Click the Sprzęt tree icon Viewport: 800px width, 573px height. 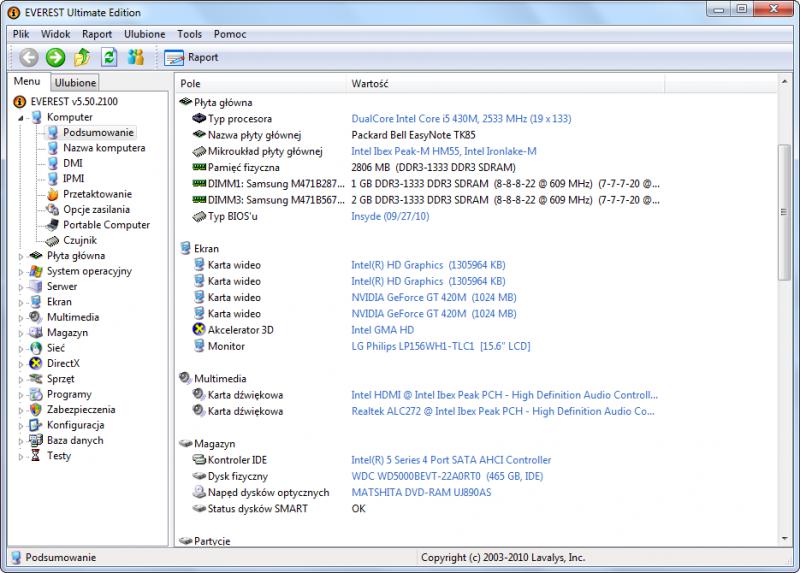pos(36,379)
